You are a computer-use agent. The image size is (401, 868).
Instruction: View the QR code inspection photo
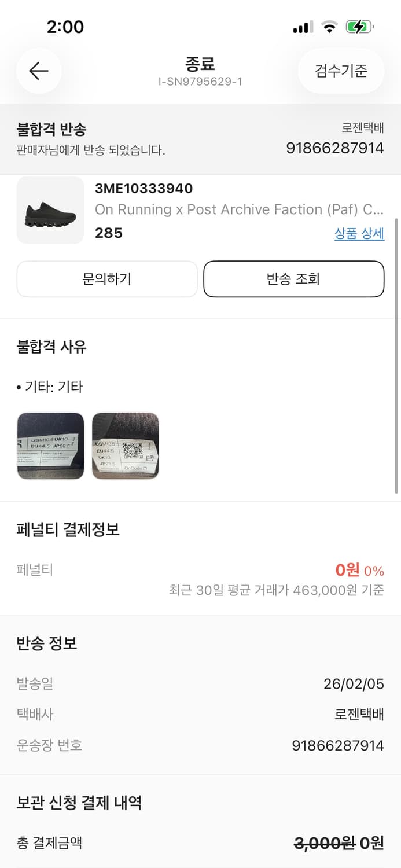(x=126, y=446)
